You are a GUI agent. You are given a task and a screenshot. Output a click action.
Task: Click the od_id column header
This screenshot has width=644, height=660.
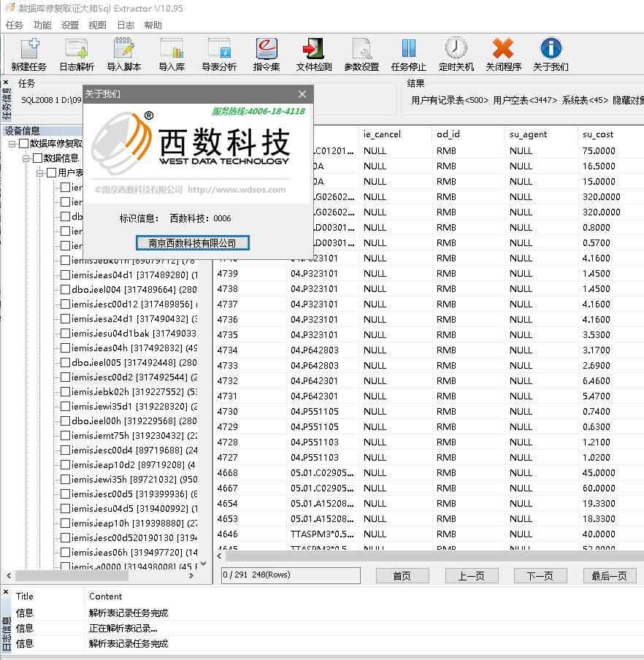[469, 134]
